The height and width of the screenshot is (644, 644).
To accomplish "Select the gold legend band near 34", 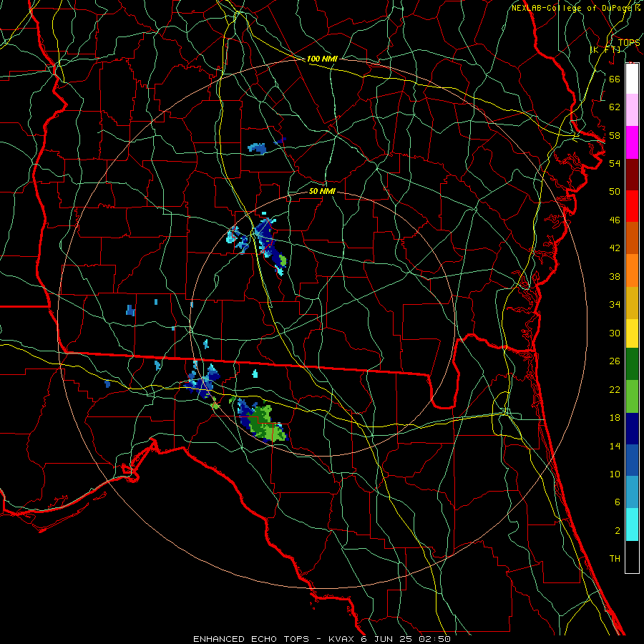I will pos(632,303).
